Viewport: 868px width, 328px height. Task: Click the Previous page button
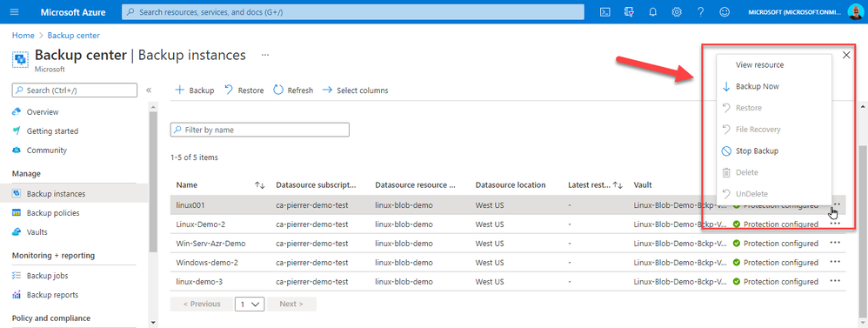pos(202,304)
